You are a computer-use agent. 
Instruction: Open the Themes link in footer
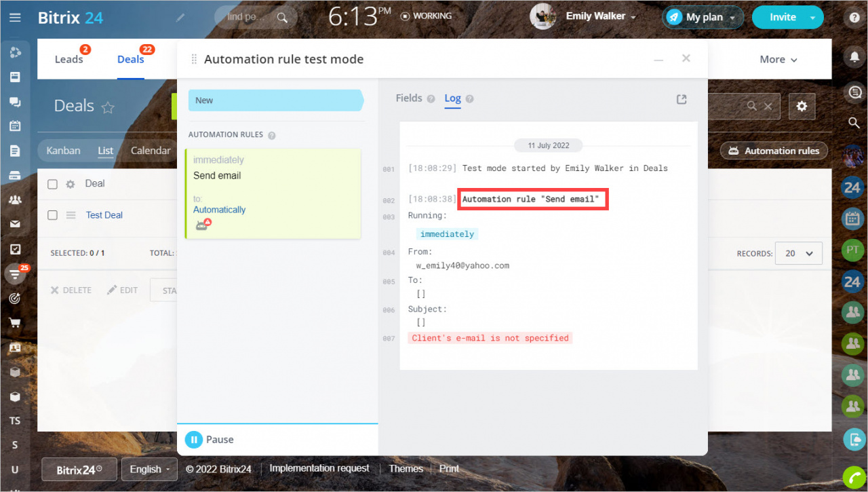(x=406, y=468)
